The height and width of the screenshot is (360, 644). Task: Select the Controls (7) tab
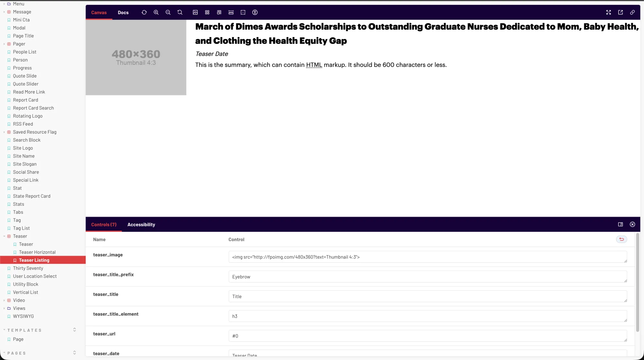coord(104,224)
